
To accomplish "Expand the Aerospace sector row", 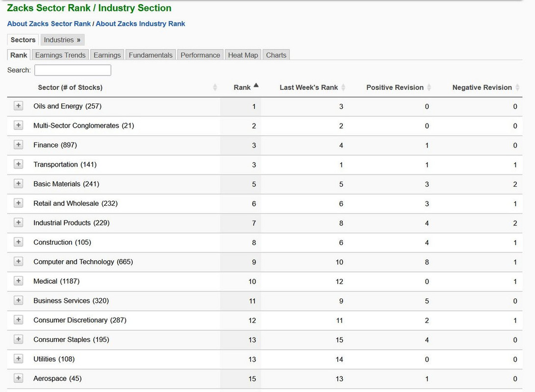I will [18, 378].
